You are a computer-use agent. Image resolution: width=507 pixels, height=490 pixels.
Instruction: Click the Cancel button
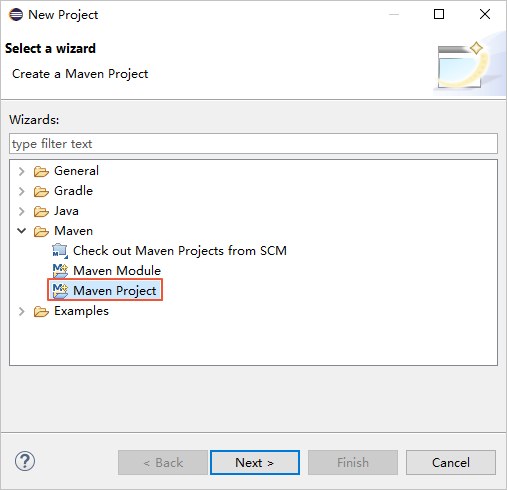click(451, 462)
